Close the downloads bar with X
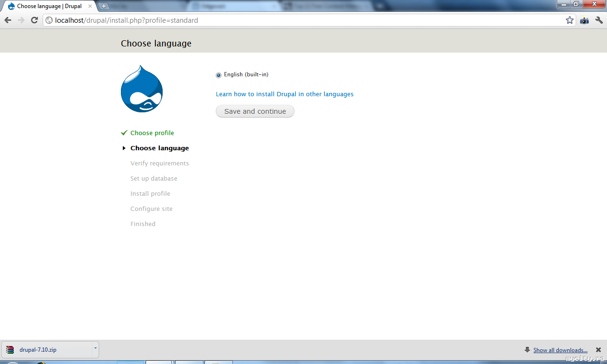Screen dimensions: 607x364 point(598,350)
